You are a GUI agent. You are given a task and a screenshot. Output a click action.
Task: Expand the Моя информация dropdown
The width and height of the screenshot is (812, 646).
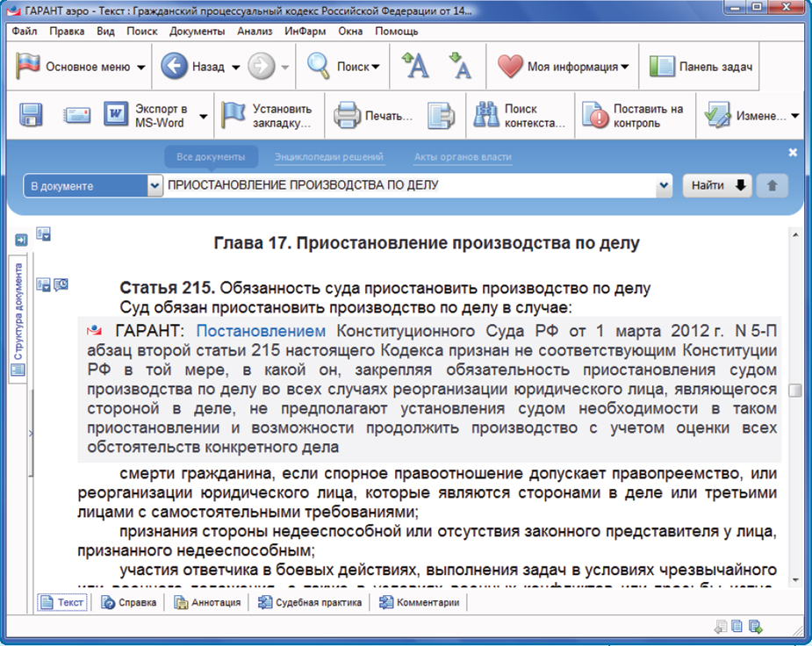(x=624, y=67)
